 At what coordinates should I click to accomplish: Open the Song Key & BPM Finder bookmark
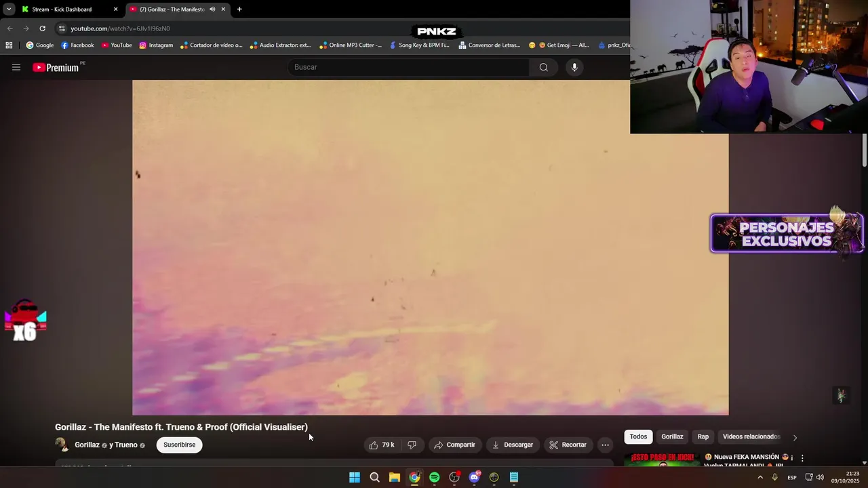tap(419, 45)
